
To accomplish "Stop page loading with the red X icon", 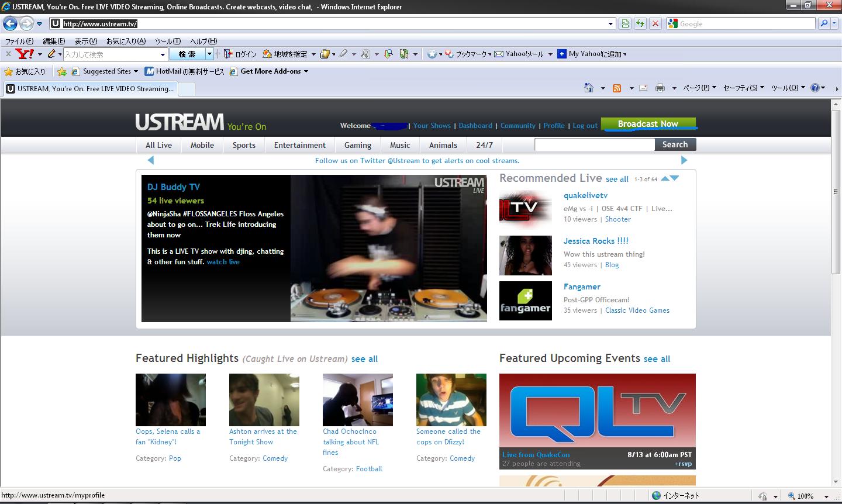I will click(655, 24).
